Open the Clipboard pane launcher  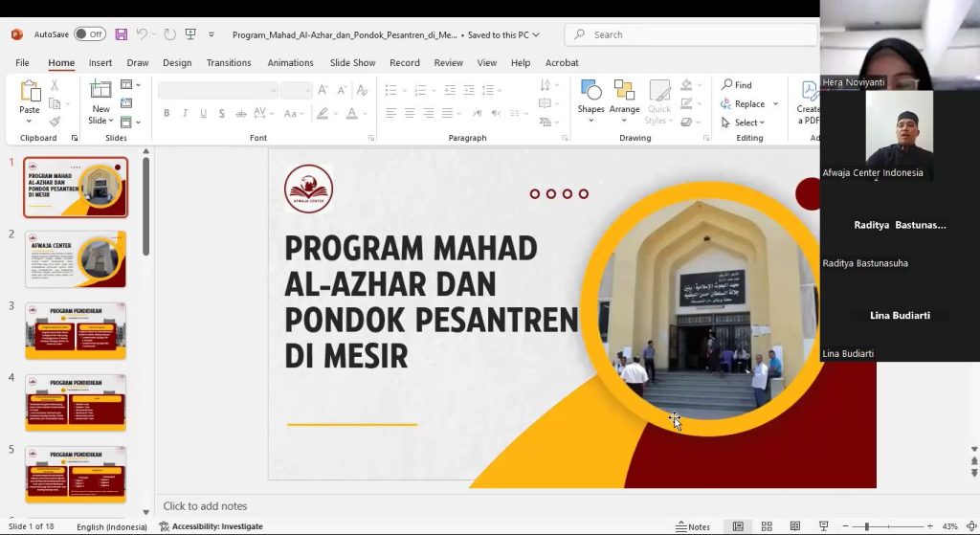pos(75,138)
